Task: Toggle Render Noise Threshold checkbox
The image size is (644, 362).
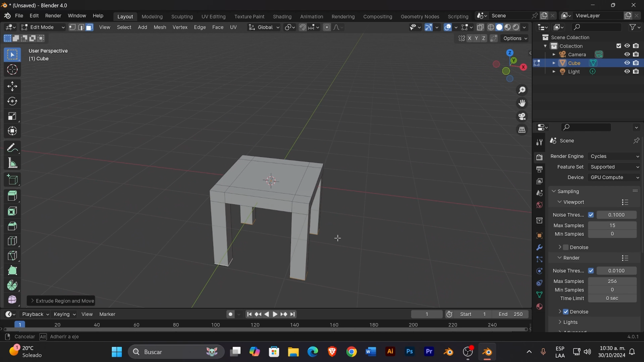Action: tap(591, 271)
